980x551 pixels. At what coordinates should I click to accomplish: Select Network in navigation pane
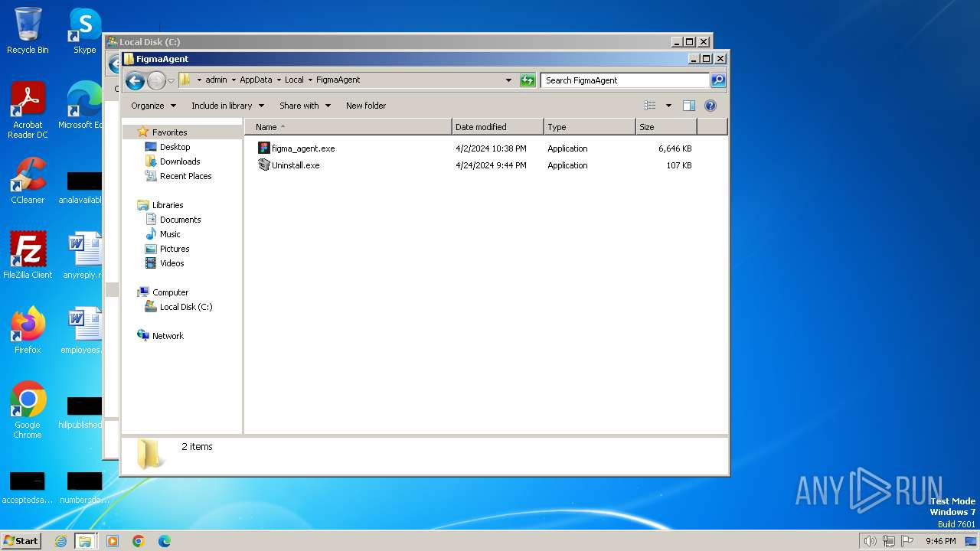168,336
